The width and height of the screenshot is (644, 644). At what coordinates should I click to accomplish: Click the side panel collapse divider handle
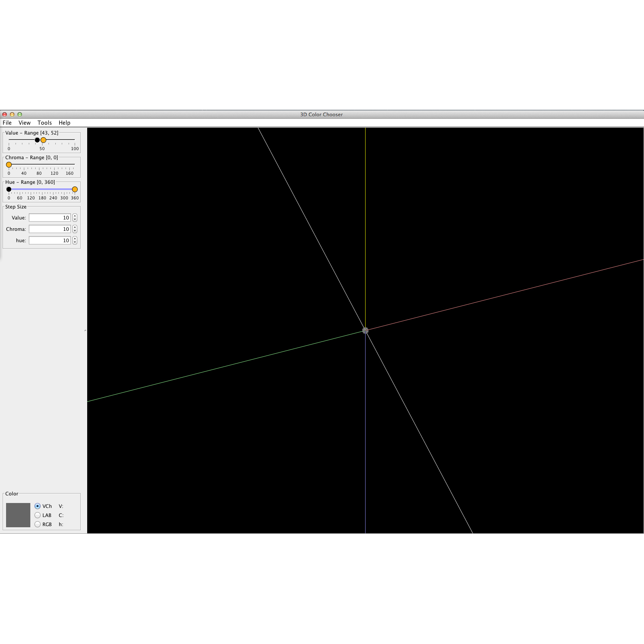pyautogui.click(x=85, y=331)
